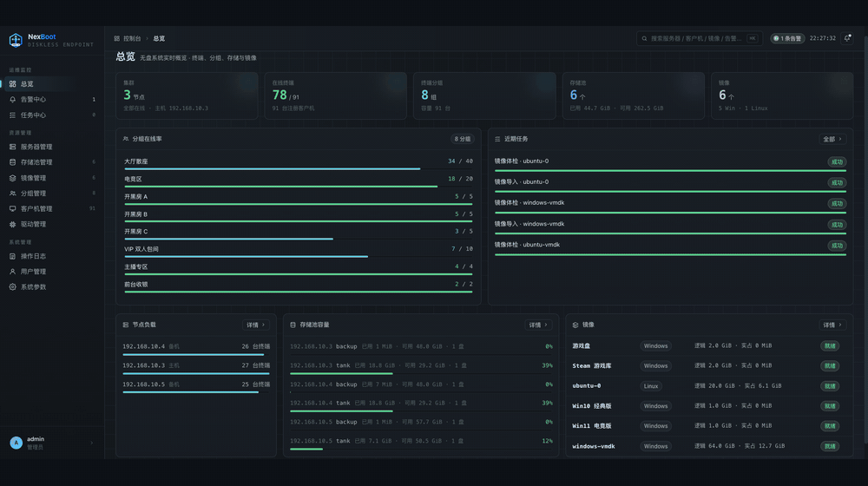
Task: Click the 开黑房 C online-rate progress bar
Action: coord(299,240)
